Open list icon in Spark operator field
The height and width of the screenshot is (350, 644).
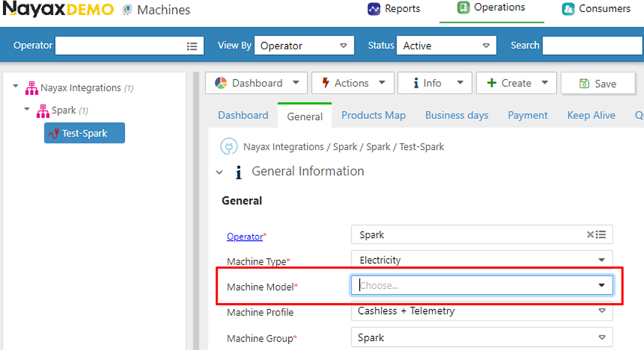[601, 235]
